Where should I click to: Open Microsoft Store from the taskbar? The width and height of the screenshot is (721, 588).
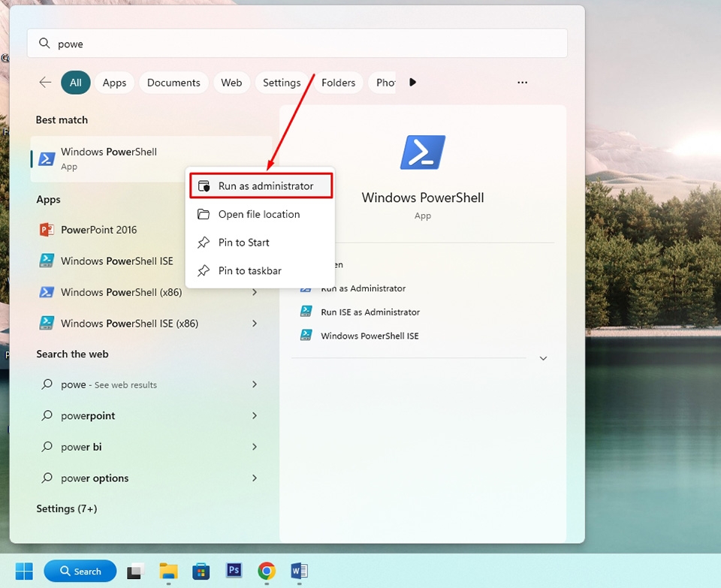[x=201, y=571]
